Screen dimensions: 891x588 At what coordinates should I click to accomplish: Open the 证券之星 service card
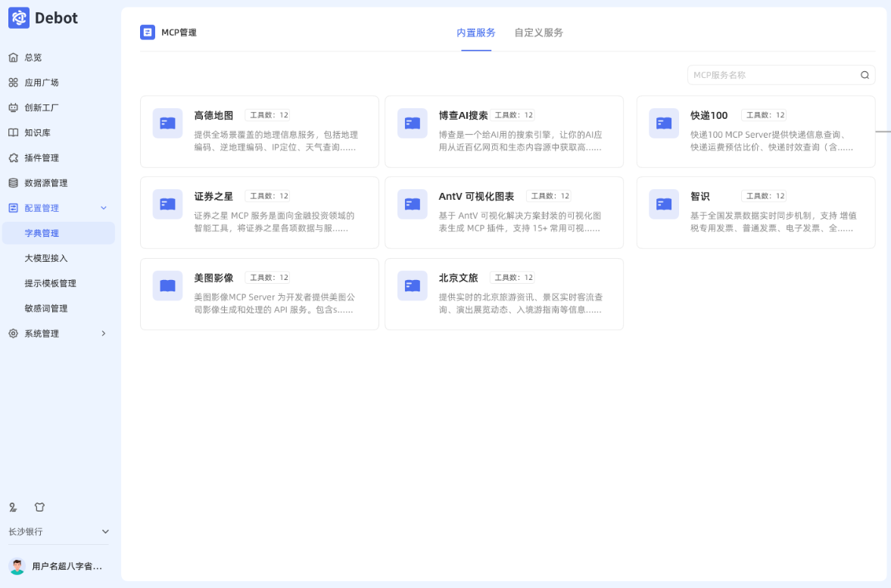click(x=259, y=213)
